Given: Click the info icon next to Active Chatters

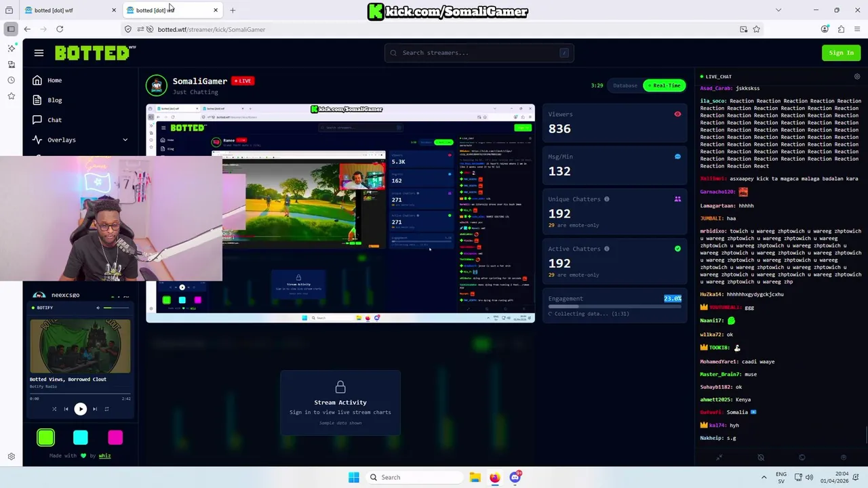Looking at the screenshot, I should point(606,249).
